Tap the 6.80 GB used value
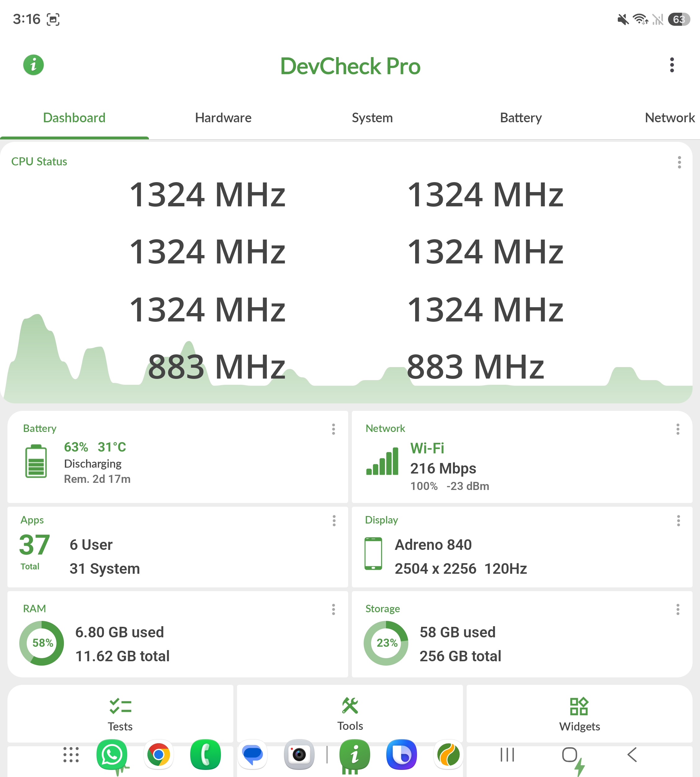 coord(120,632)
